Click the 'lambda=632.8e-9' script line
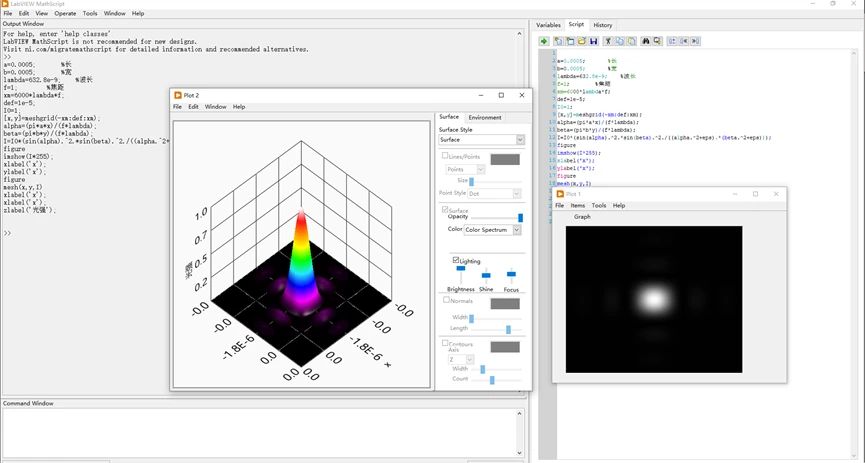The width and height of the screenshot is (865, 463). pyautogui.click(x=582, y=76)
